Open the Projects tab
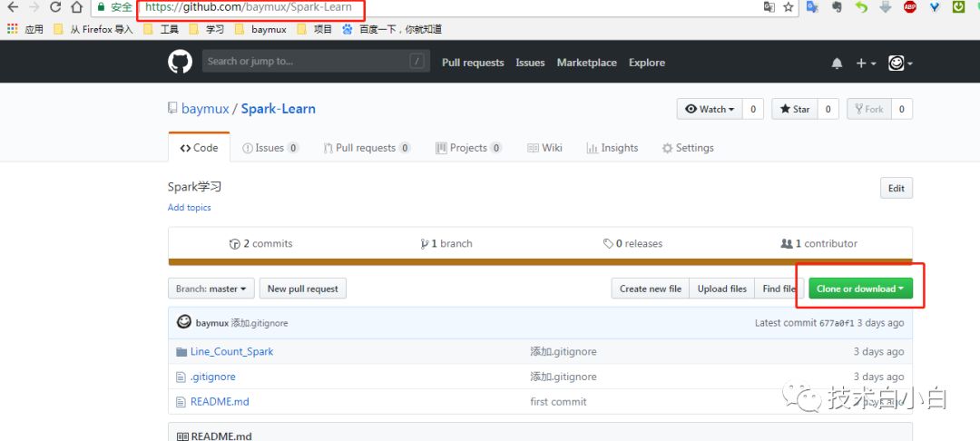 tap(468, 148)
